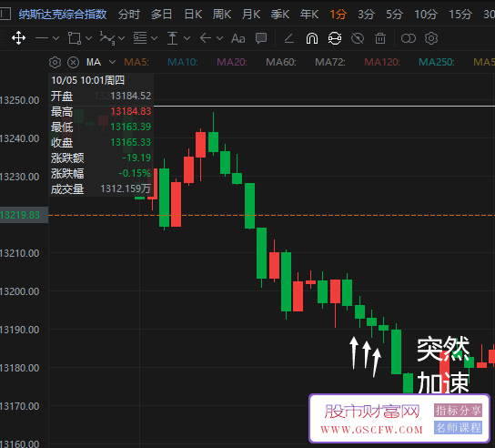The image size is (495, 448).
Task: Click the MA10 label
Action: 183,62
